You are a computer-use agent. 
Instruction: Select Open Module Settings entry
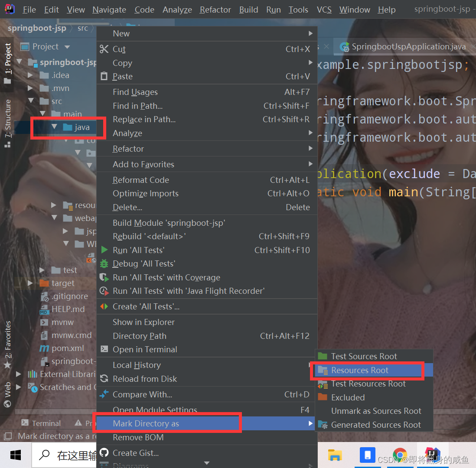(207, 410)
